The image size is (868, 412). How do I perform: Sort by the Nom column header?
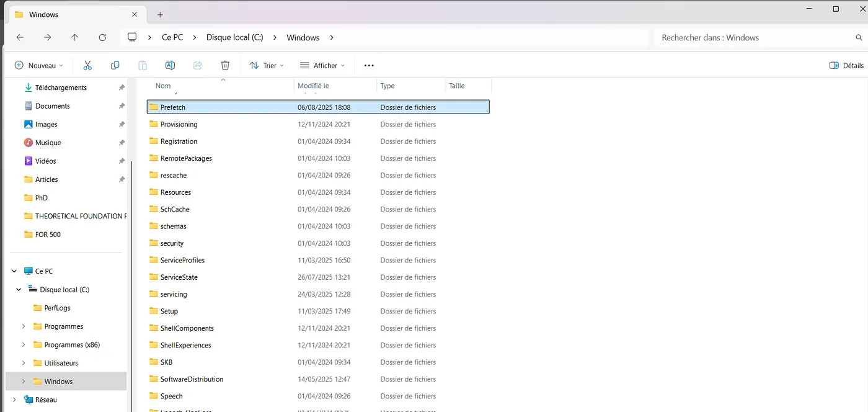163,86
